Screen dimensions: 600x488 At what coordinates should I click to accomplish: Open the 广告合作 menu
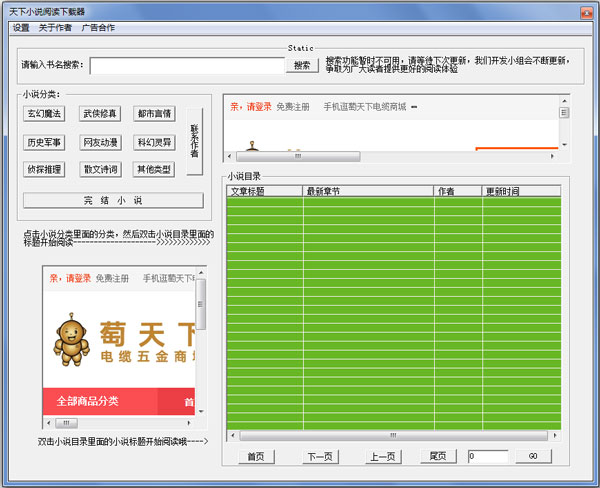coord(97,27)
